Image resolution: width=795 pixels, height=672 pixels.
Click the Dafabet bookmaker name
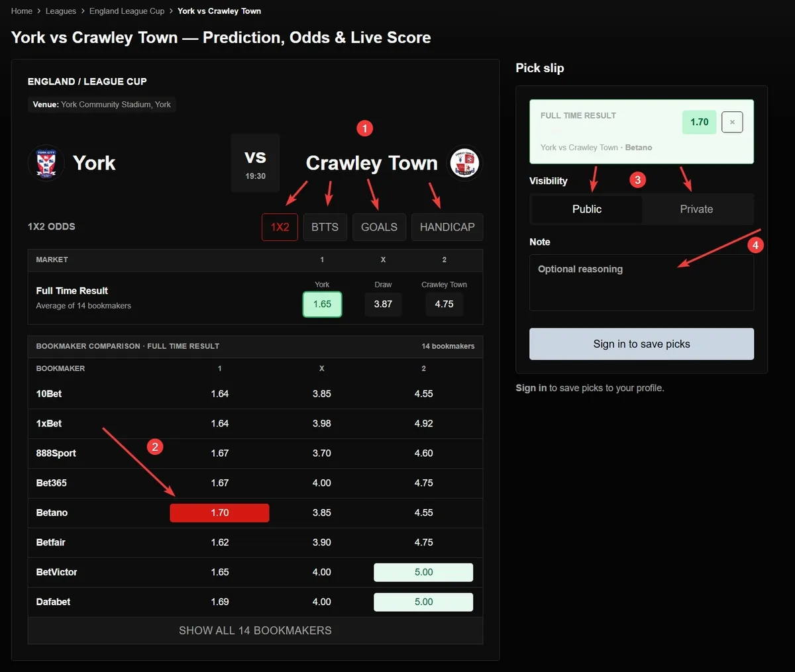[53, 602]
